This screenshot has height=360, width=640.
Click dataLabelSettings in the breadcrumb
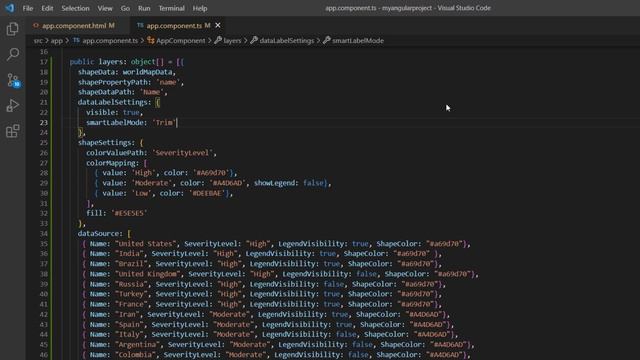[x=287, y=40]
